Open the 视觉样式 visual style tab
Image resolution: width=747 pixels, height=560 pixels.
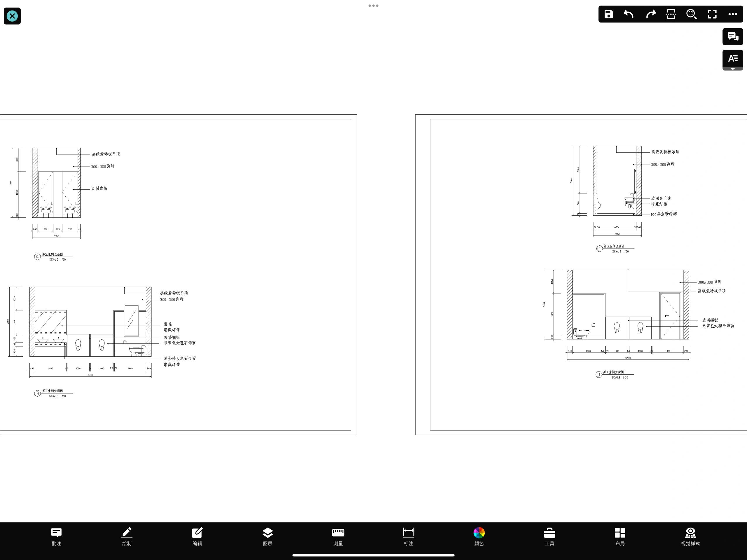pyautogui.click(x=690, y=537)
